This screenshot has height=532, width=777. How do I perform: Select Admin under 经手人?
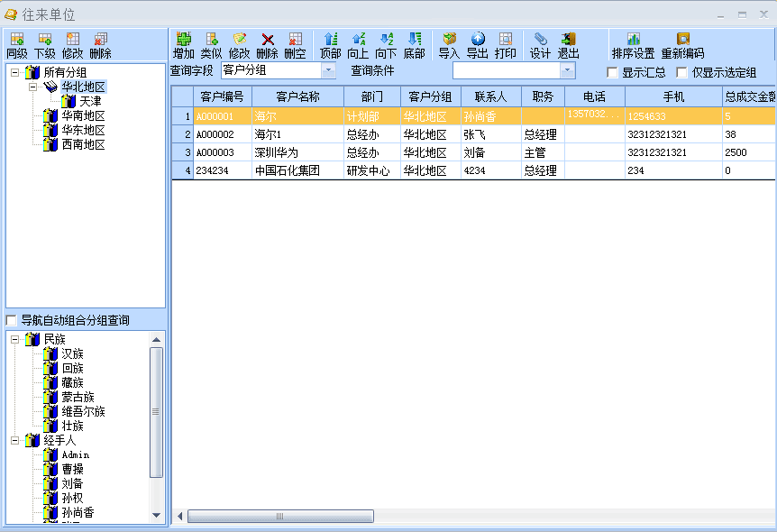(x=76, y=454)
